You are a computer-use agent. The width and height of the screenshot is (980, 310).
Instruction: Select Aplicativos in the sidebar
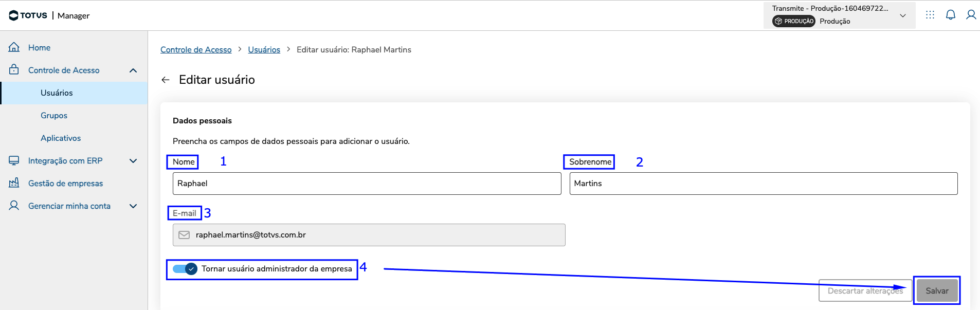(x=61, y=138)
